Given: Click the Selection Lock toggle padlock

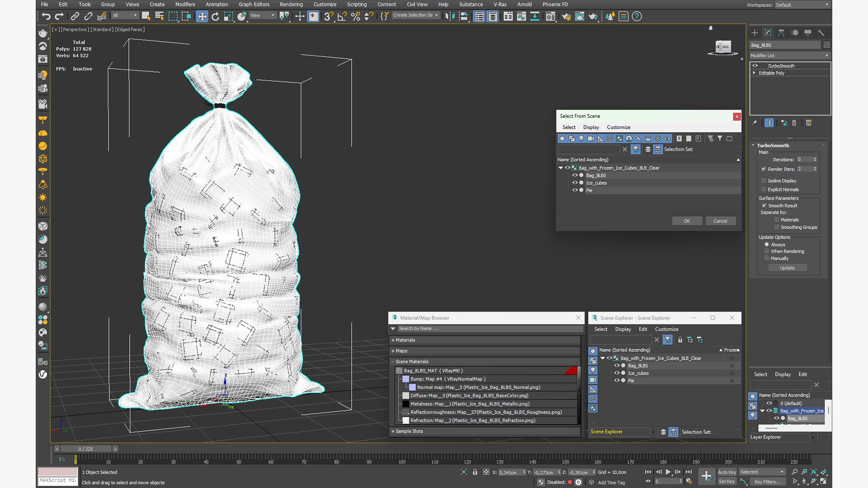Looking at the screenshot, I should (x=475, y=472).
